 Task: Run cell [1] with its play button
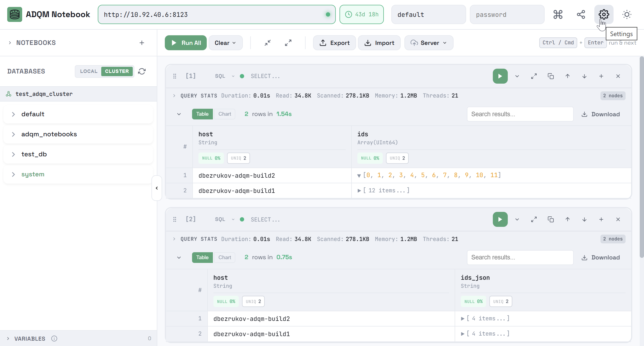[x=500, y=76]
